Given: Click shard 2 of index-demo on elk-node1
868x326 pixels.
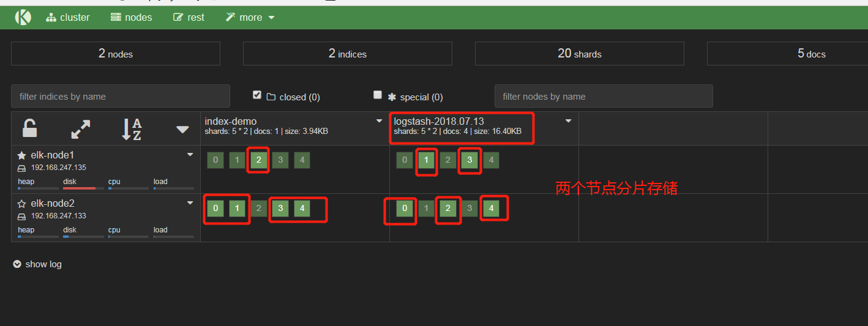Looking at the screenshot, I should (x=259, y=161).
